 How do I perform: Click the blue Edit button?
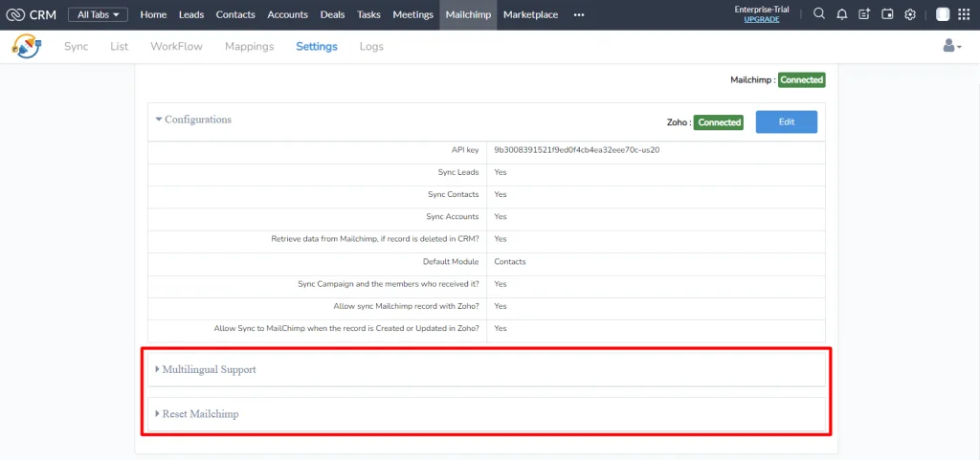point(786,121)
